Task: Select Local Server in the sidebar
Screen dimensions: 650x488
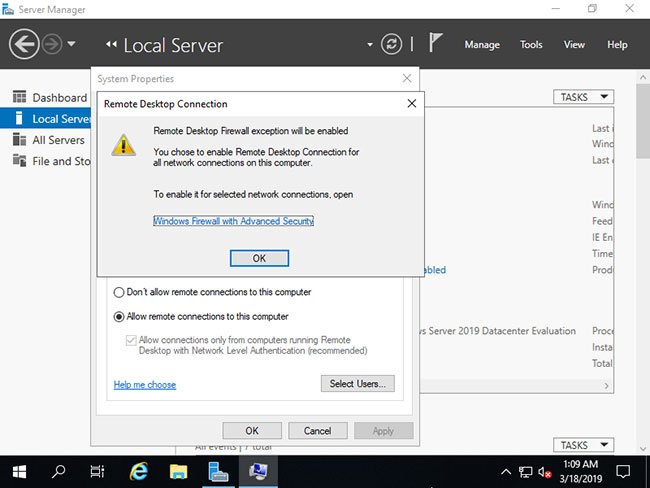Action: (46, 119)
